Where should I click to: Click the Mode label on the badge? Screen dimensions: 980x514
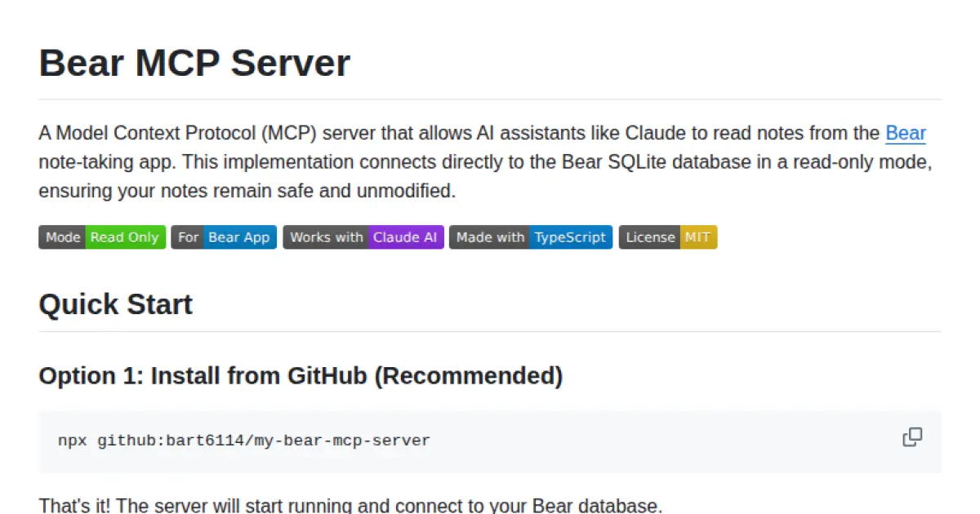(62, 237)
